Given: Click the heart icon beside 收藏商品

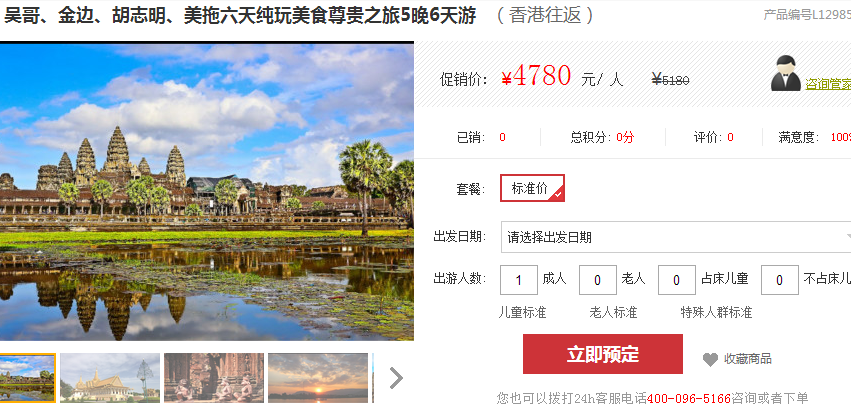Looking at the screenshot, I should 710,359.
